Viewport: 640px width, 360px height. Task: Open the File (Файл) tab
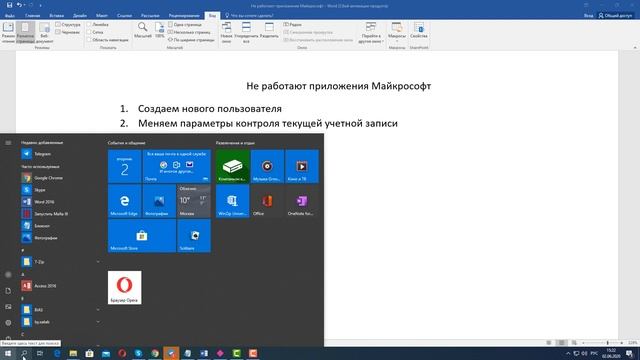pyautogui.click(x=10, y=16)
